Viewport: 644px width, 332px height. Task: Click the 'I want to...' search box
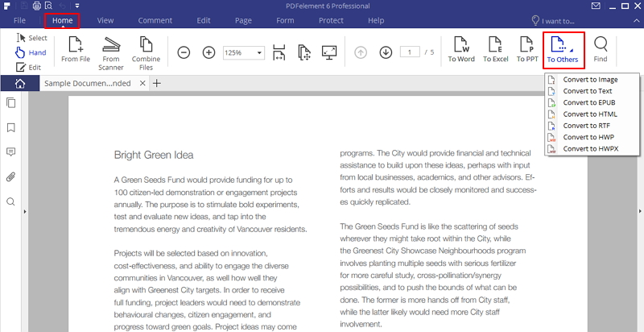[553, 21]
